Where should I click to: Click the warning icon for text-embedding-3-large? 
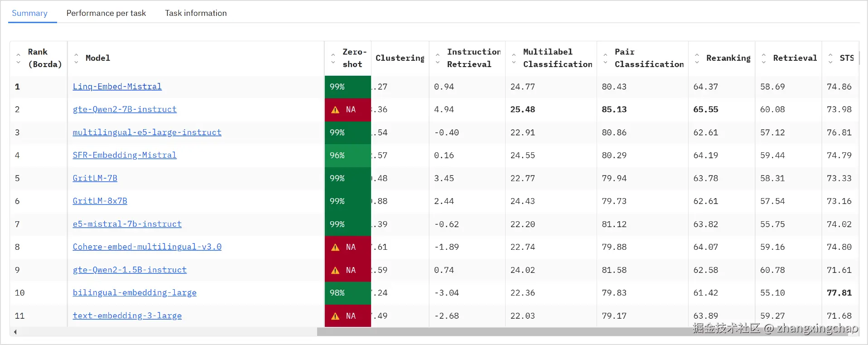tap(335, 316)
